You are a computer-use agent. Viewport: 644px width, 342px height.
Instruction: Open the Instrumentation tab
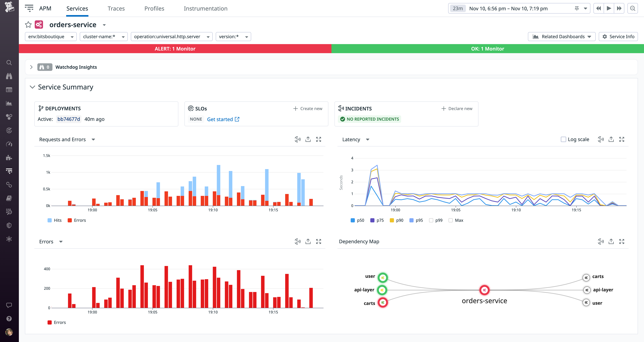pyautogui.click(x=206, y=8)
